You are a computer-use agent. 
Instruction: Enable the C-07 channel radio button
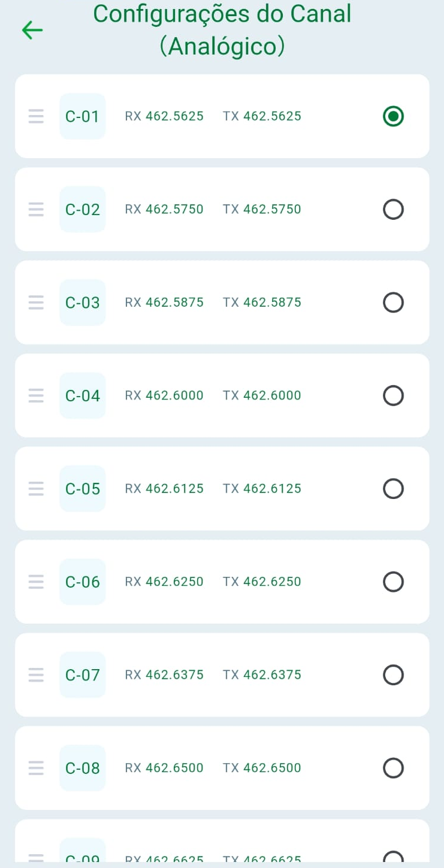pos(393,675)
